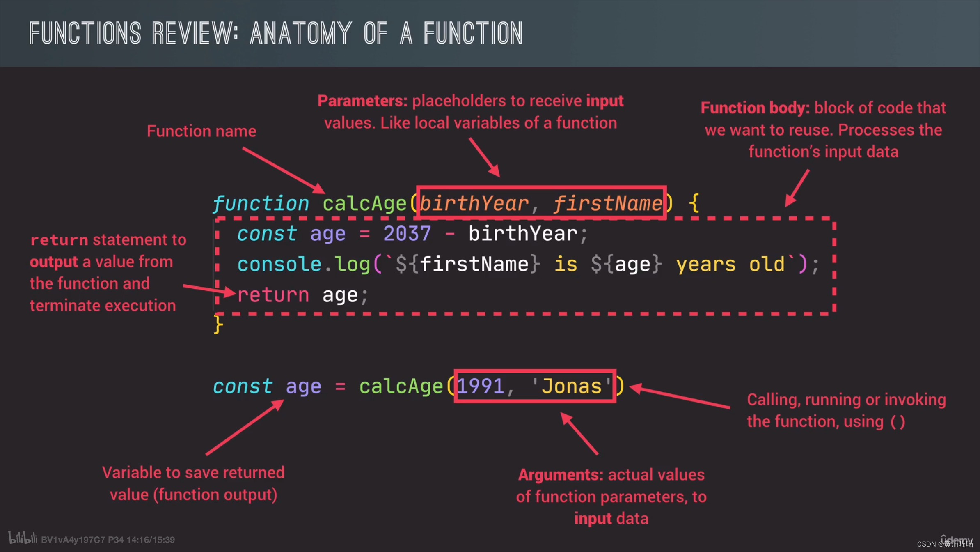The height and width of the screenshot is (552, 980).
Task: Click the argument '1991'
Action: pyautogui.click(x=481, y=386)
